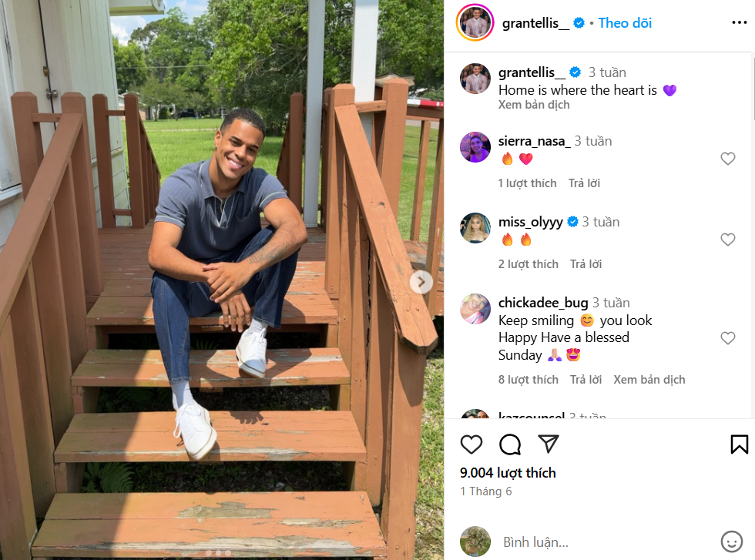Select the second carousel dot indicator
Viewport: 755px width, 560px height.
(218, 553)
